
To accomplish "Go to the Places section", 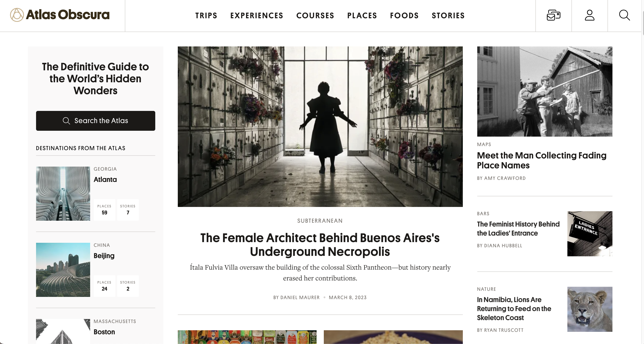I will coord(362,16).
